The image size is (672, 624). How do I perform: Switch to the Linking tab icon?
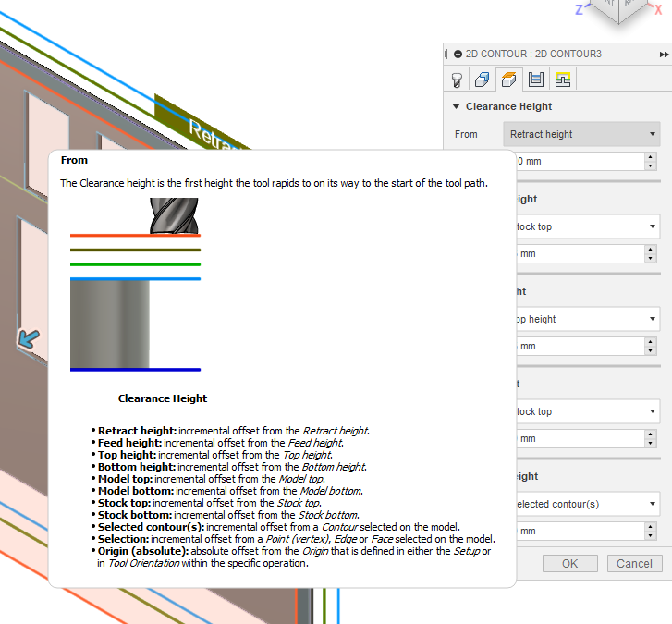pyautogui.click(x=562, y=80)
